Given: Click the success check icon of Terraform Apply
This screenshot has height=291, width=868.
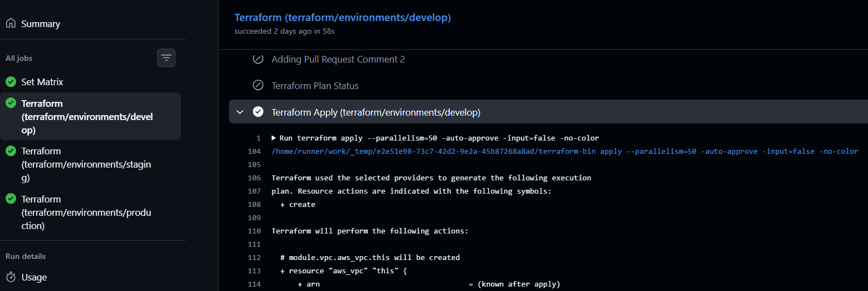Looking at the screenshot, I should tap(258, 112).
